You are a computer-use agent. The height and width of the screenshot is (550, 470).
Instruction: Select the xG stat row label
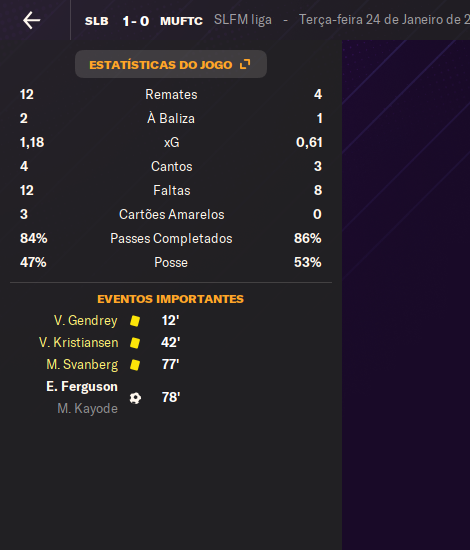point(172,142)
